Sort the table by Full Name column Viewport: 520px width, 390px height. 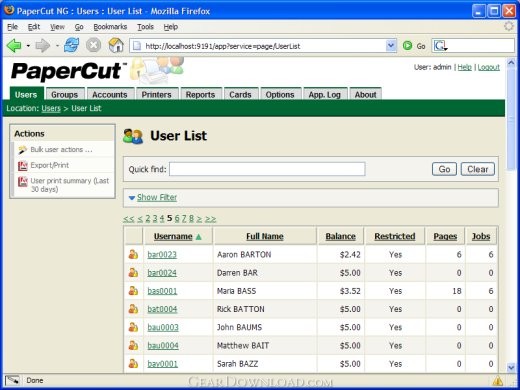(265, 236)
